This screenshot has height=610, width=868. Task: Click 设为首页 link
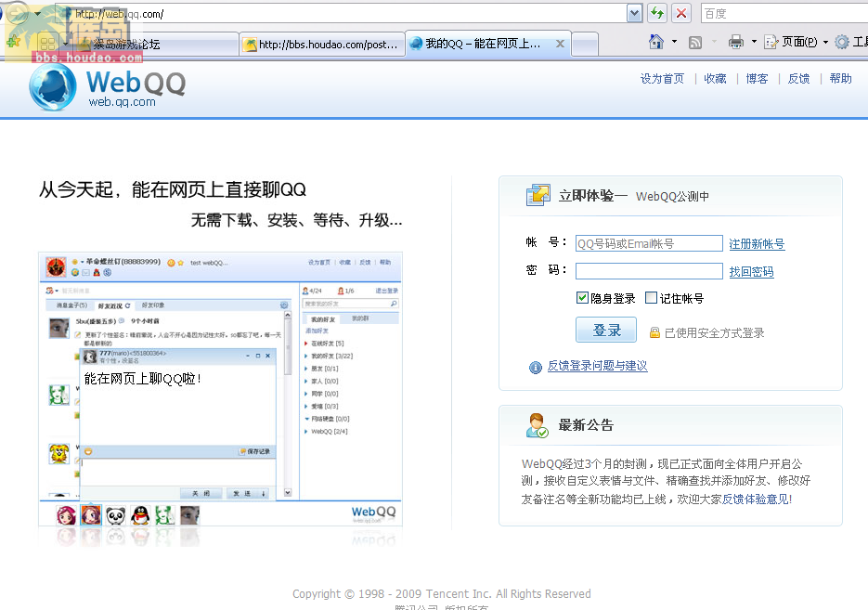point(662,79)
